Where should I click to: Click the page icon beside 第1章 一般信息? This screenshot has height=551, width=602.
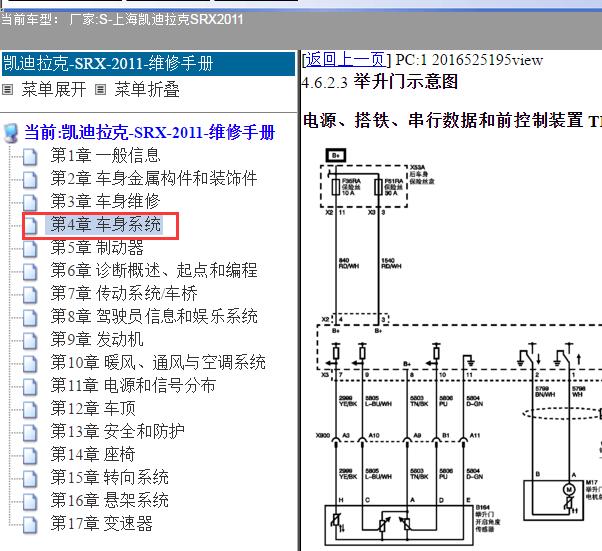tap(30, 157)
